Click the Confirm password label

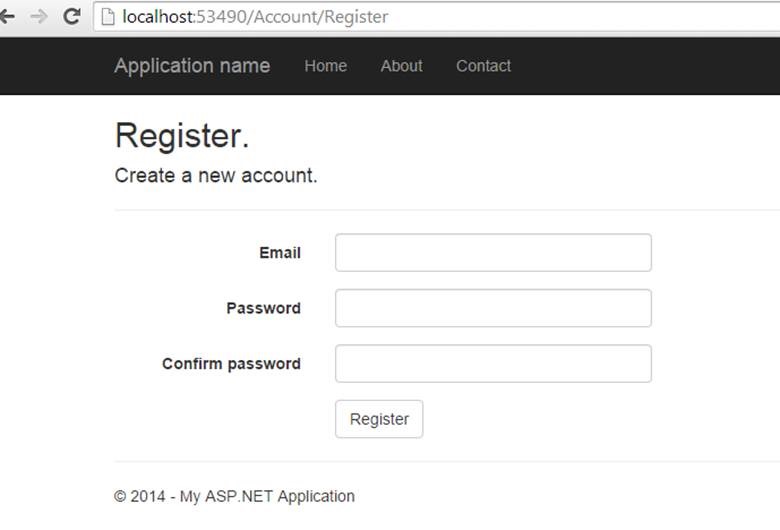coord(231,364)
